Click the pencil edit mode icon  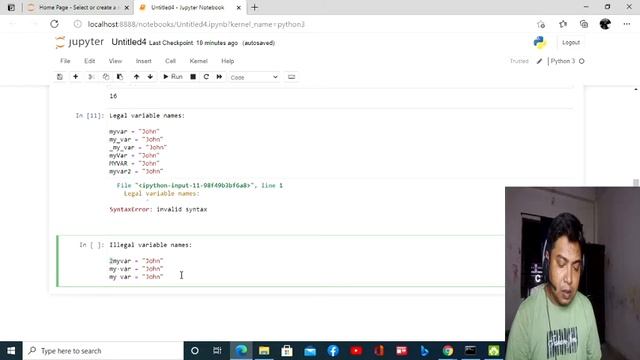click(539, 61)
